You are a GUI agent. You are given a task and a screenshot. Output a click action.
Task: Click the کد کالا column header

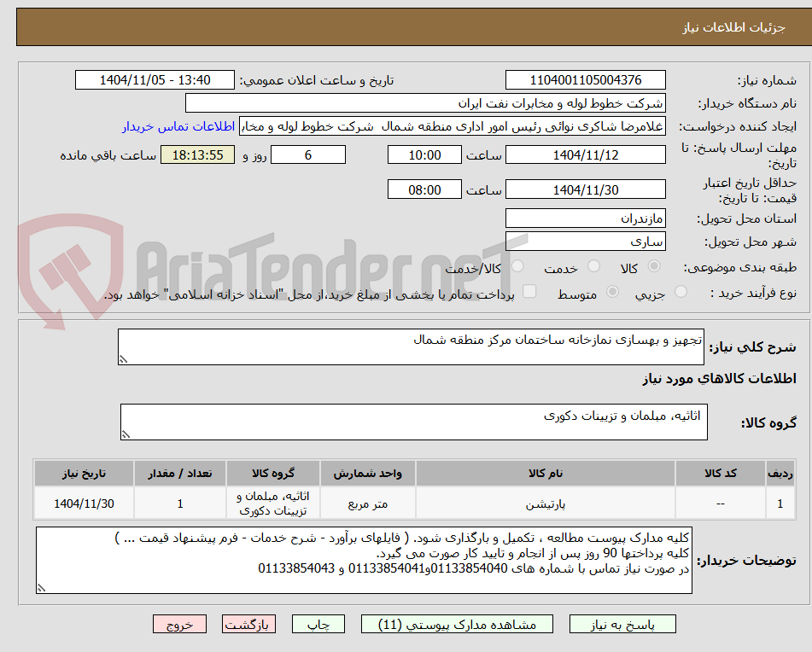720,474
